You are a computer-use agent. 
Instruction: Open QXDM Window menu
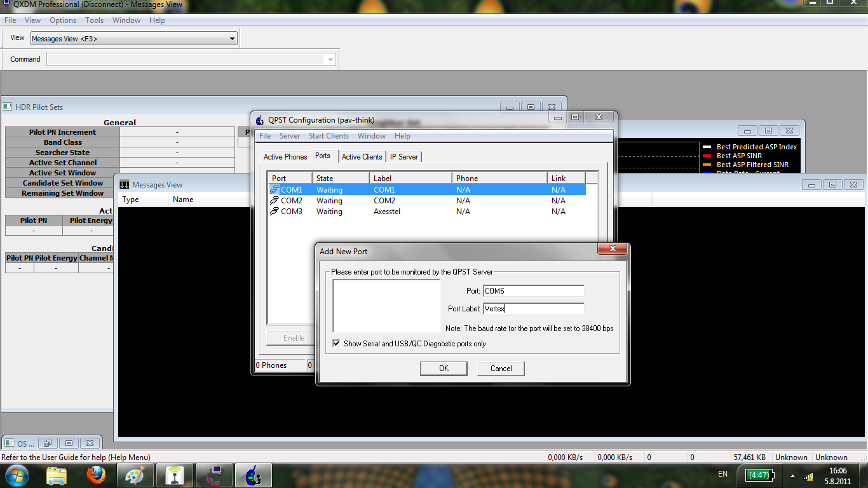(x=126, y=20)
